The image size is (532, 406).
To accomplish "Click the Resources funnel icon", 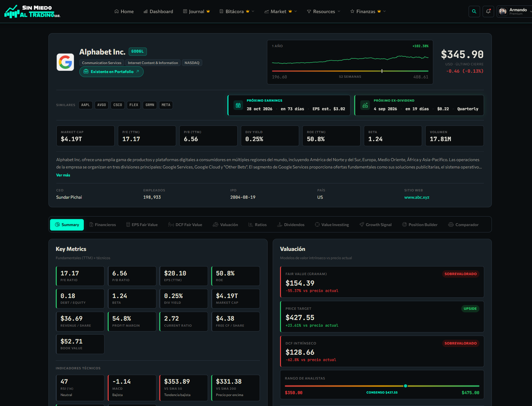I will pyautogui.click(x=309, y=11).
